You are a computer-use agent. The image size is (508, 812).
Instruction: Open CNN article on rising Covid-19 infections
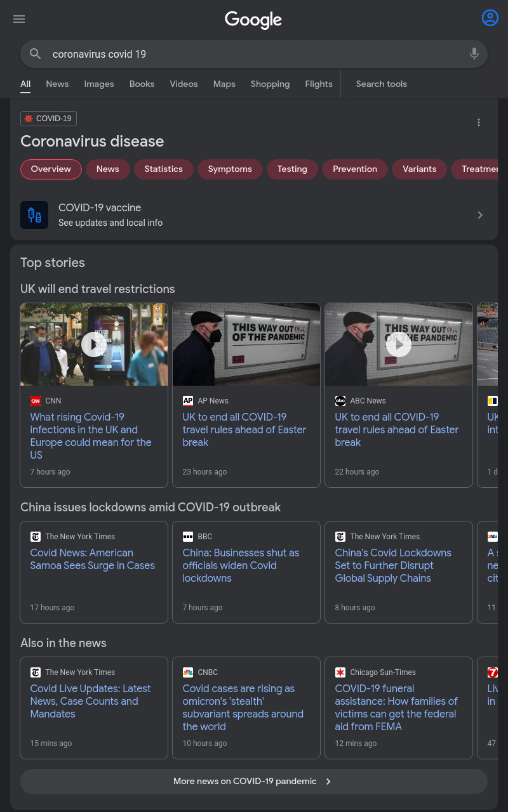(91, 436)
